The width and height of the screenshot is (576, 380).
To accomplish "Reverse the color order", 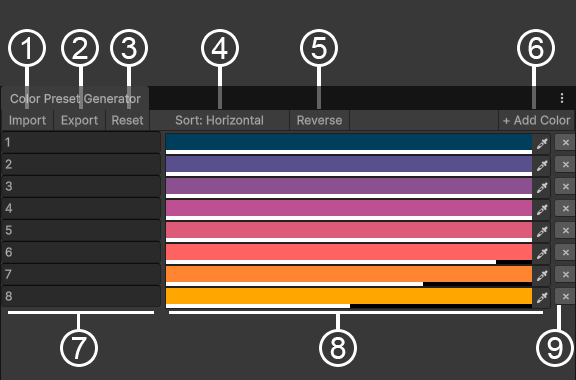I will click(320, 120).
